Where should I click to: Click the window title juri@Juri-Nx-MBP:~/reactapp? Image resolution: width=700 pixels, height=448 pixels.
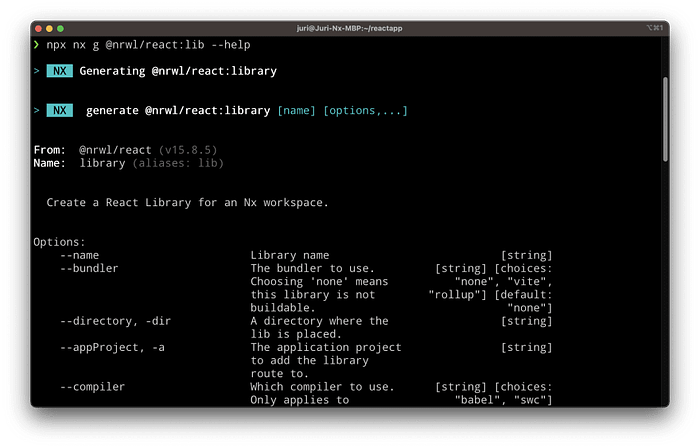pos(350,28)
